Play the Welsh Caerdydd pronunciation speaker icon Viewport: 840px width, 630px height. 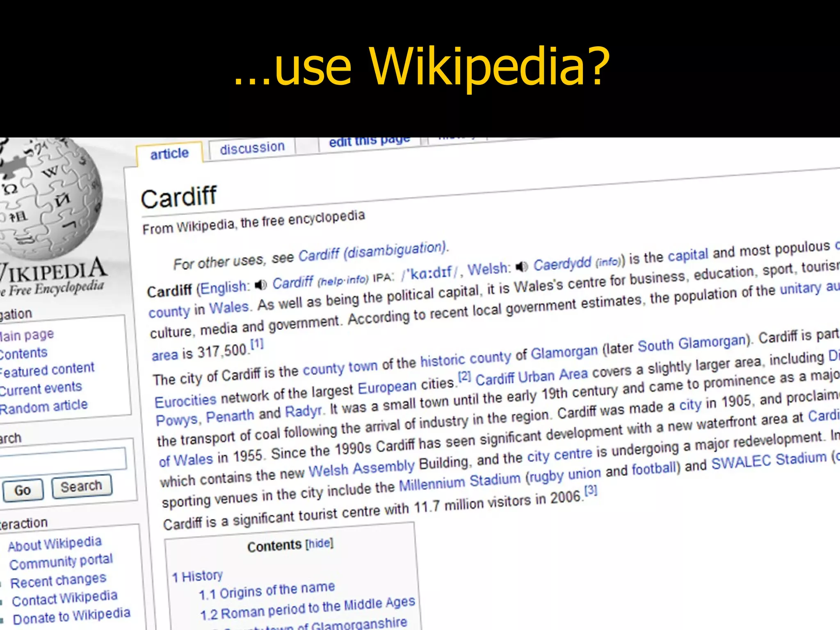click(522, 267)
